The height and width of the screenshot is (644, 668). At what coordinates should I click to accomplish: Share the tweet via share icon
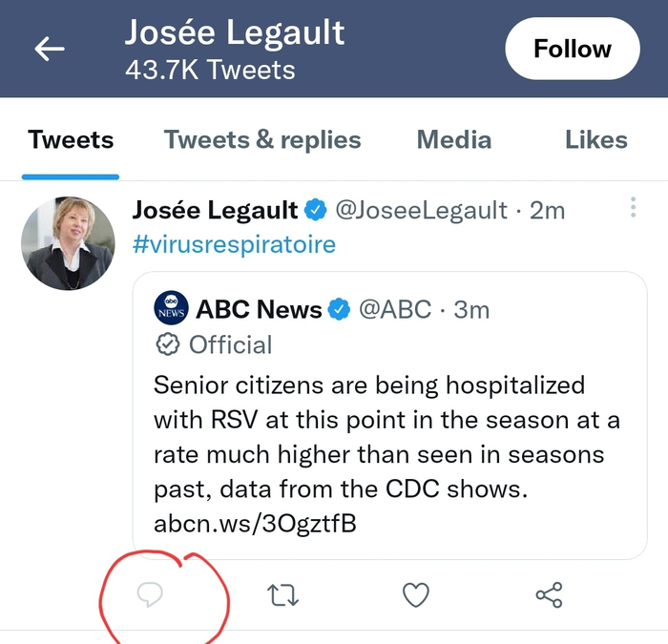pyautogui.click(x=549, y=596)
